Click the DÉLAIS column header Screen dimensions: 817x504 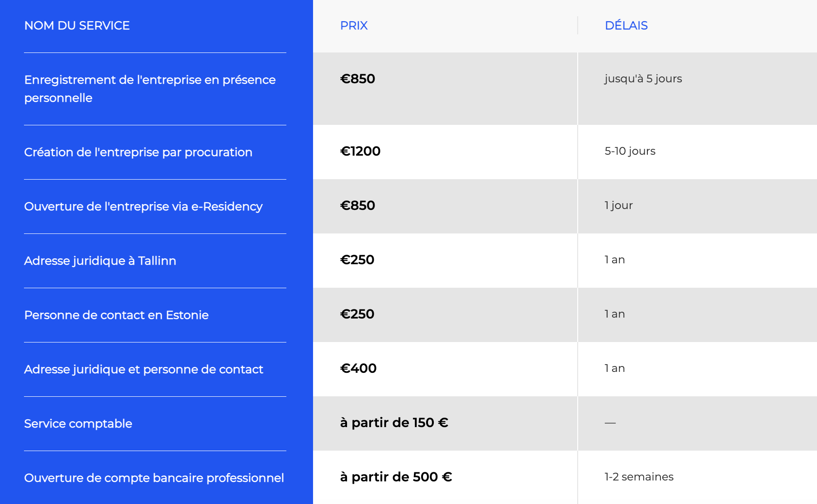coord(626,26)
